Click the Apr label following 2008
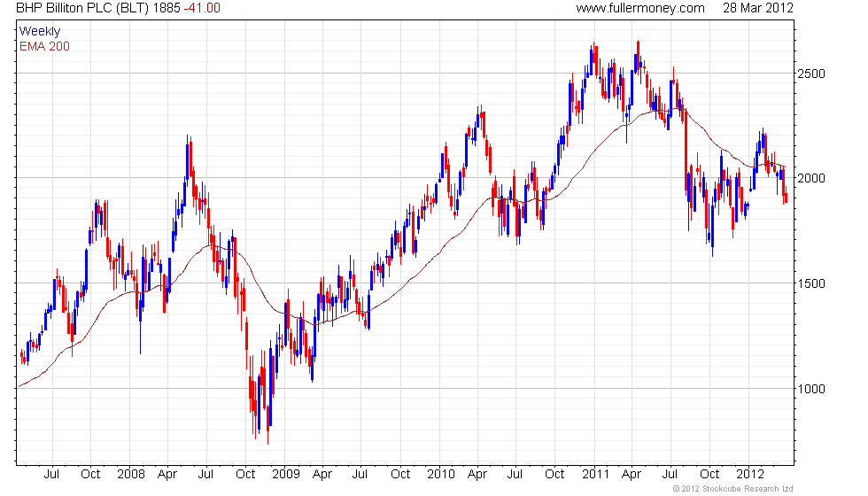This screenshot has height=496, width=868. [167, 475]
